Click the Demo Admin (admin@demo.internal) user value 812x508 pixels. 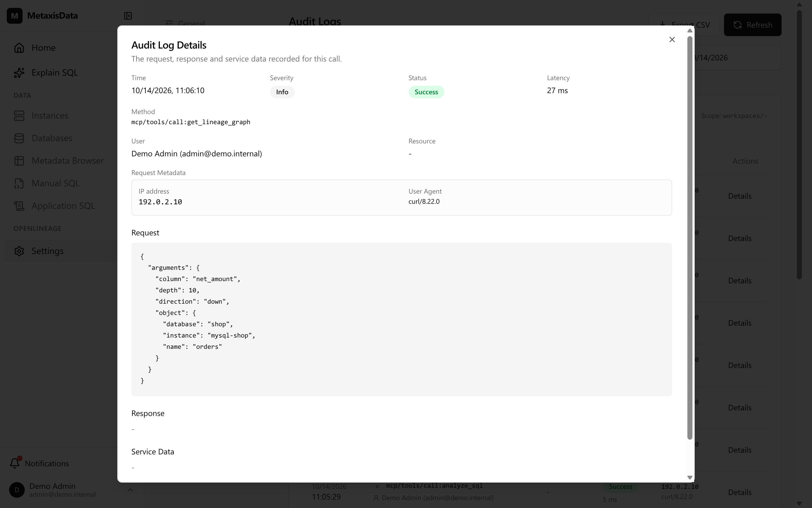[x=197, y=154]
